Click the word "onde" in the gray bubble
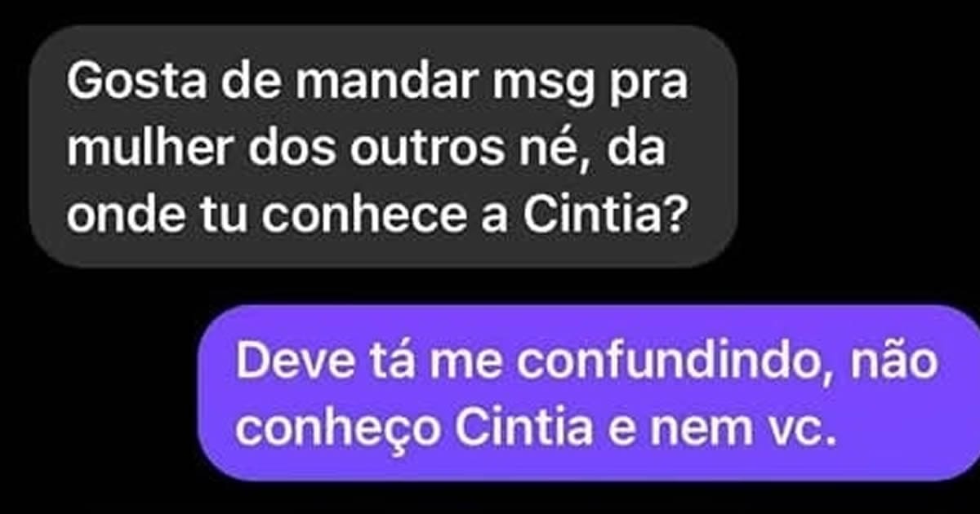 coord(114,217)
